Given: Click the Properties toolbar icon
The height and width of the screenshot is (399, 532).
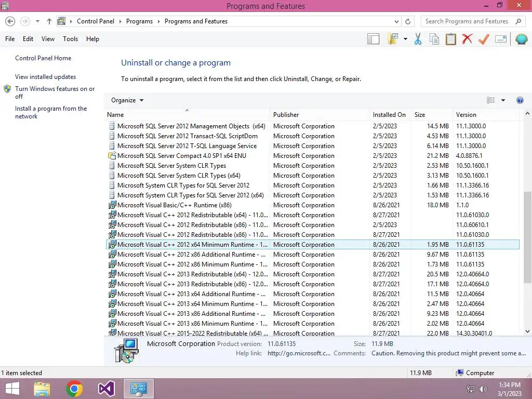Looking at the screenshot, I should 501,39.
